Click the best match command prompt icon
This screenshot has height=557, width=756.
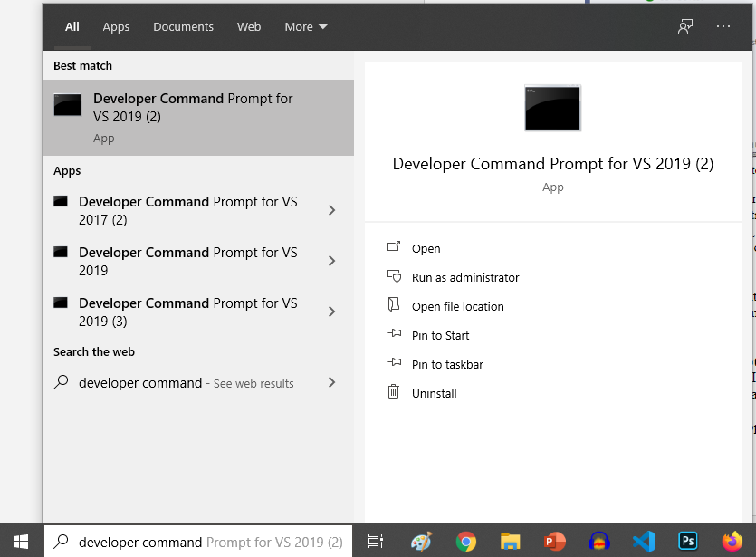click(x=68, y=105)
